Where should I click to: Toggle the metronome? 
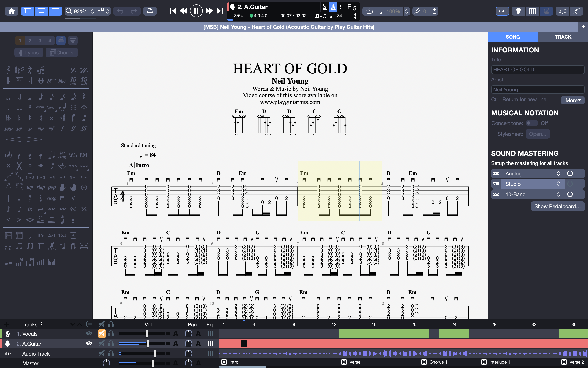[x=333, y=7]
